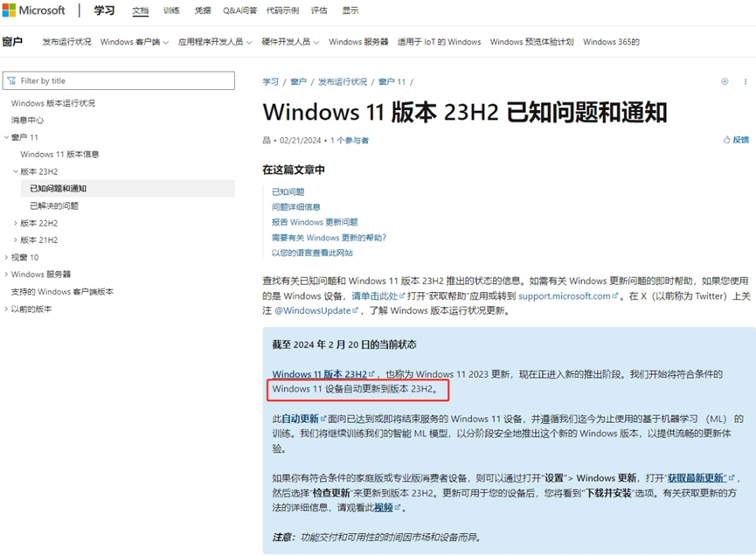This screenshot has height=556, width=756.
Task: Jump to 问题详细信息 section link
Action: tap(296, 207)
